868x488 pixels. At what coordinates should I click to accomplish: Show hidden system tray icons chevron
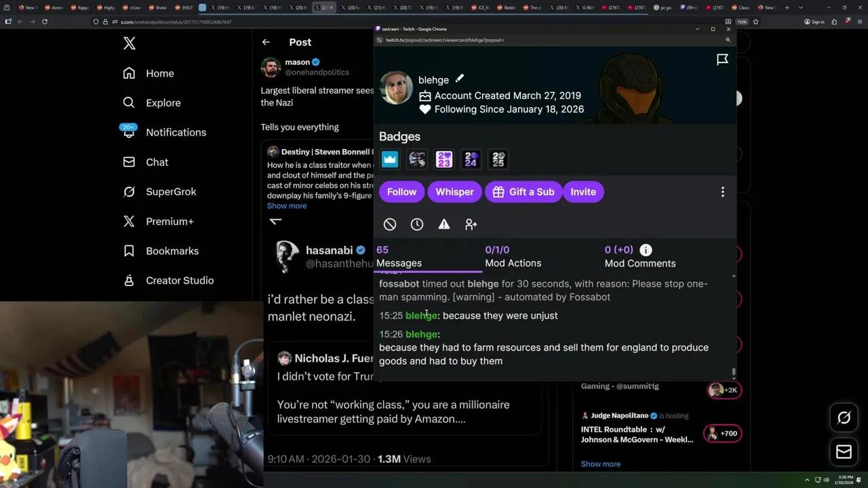[x=807, y=480]
